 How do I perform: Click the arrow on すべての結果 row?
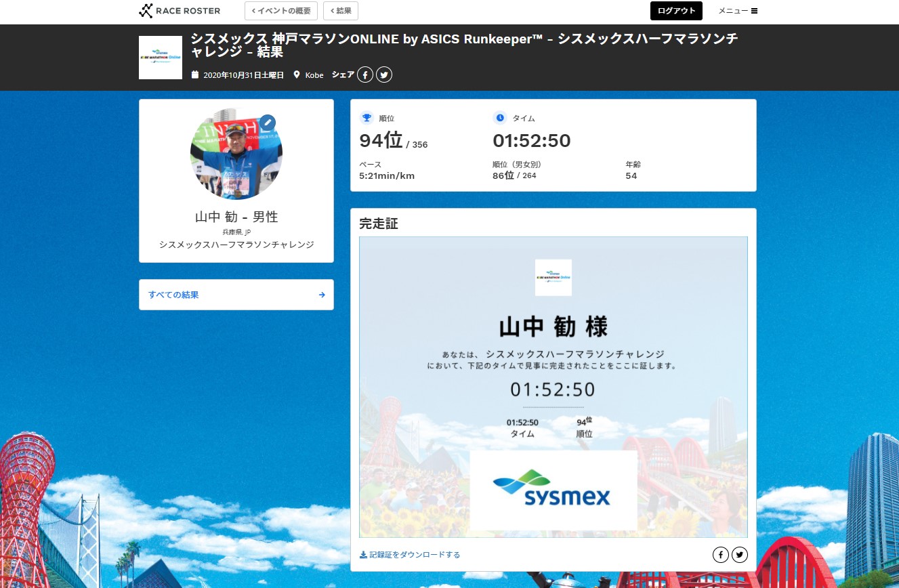pyautogui.click(x=322, y=295)
